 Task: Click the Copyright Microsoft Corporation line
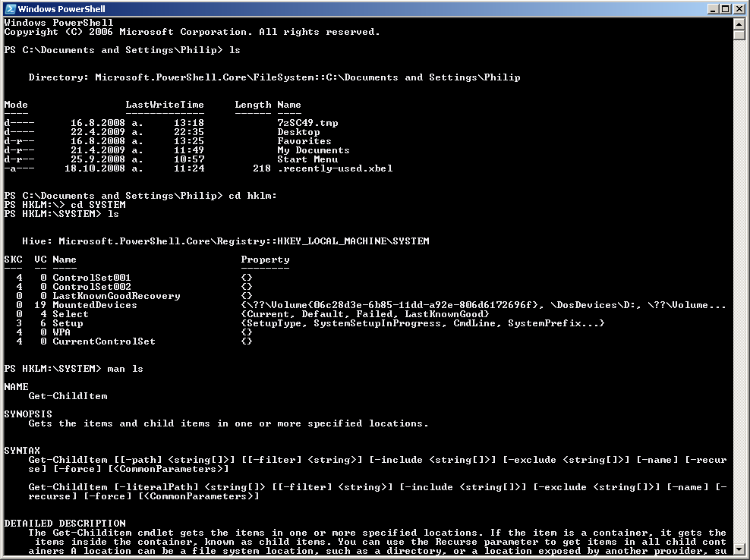pyautogui.click(x=192, y=32)
